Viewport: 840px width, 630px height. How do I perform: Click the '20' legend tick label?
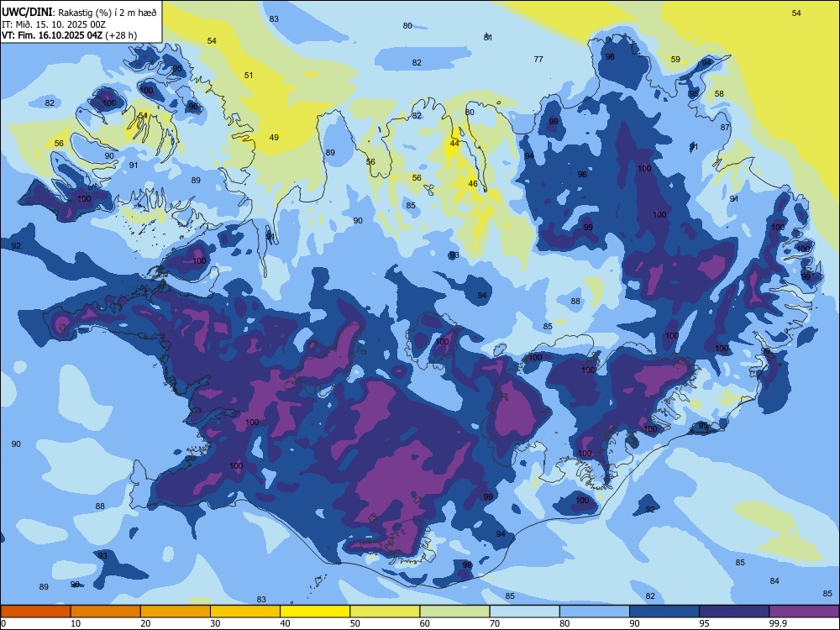coord(145,623)
